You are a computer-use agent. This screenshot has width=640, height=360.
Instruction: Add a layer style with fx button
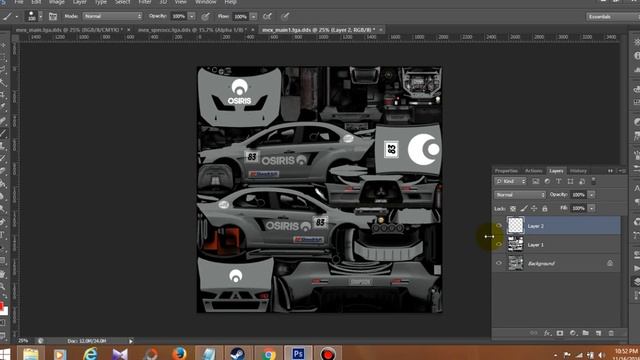click(x=547, y=333)
